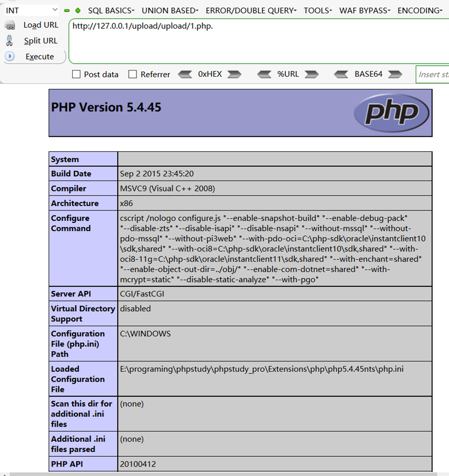
Task: Click the phpstudy_pro php.ini path value
Action: click(x=262, y=369)
